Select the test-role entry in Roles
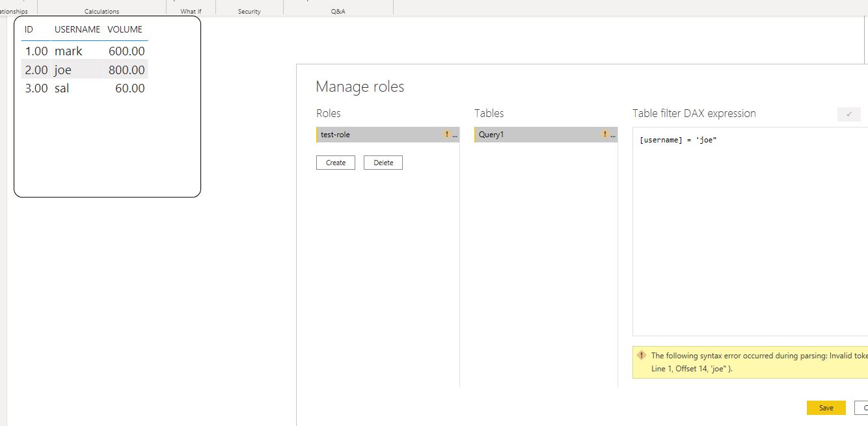 pyautogui.click(x=388, y=135)
